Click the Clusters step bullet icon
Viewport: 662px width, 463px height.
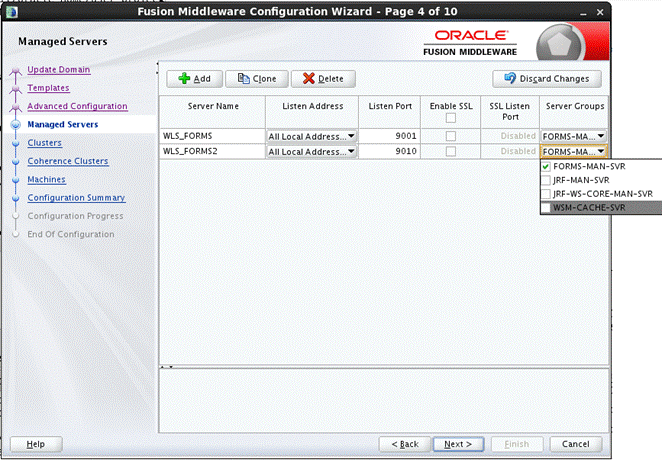click(x=16, y=143)
